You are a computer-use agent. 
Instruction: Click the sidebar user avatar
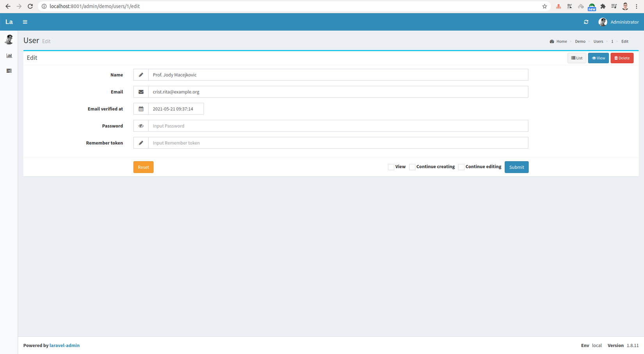coord(9,39)
